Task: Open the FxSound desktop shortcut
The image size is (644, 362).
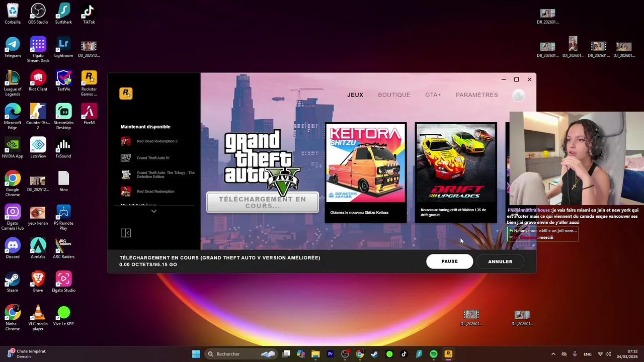Action: [63, 148]
